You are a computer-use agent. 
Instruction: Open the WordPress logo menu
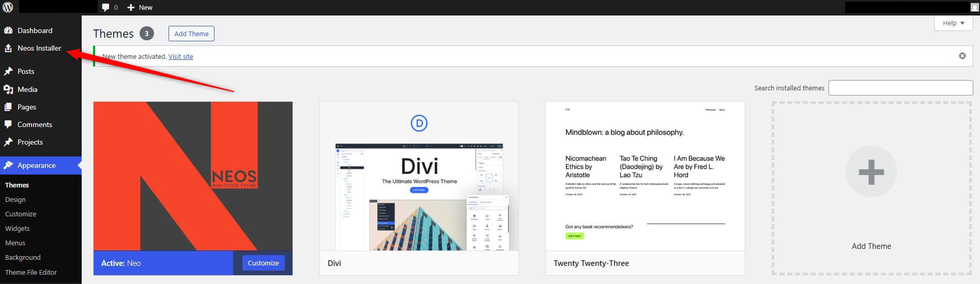click(x=8, y=7)
